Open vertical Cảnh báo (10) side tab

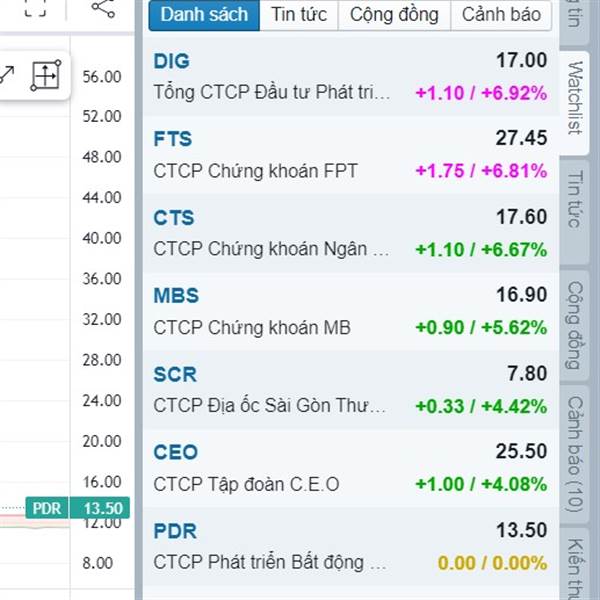pos(574,454)
